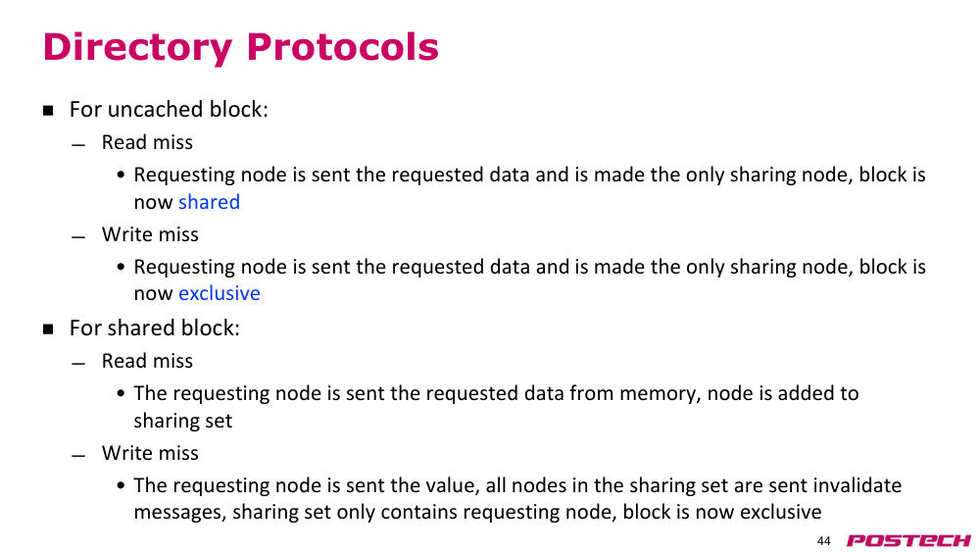Click the Write miss item under shared block
980x552 pixels.
(x=150, y=453)
